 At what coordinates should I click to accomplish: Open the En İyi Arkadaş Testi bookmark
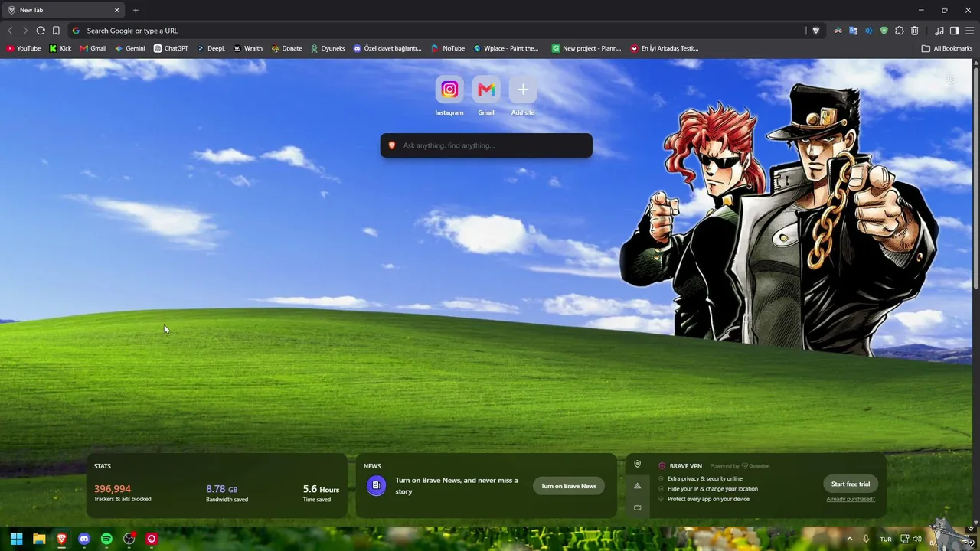[665, 48]
